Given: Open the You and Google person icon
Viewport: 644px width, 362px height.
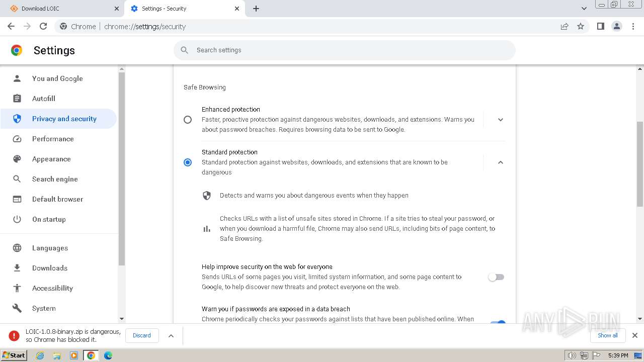Looking at the screenshot, I should click(x=17, y=78).
